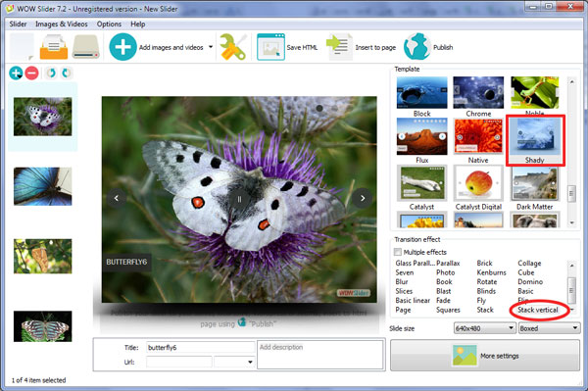Click the Publish globe icon
Image resolution: width=588 pixels, height=391 pixels.
[417, 47]
